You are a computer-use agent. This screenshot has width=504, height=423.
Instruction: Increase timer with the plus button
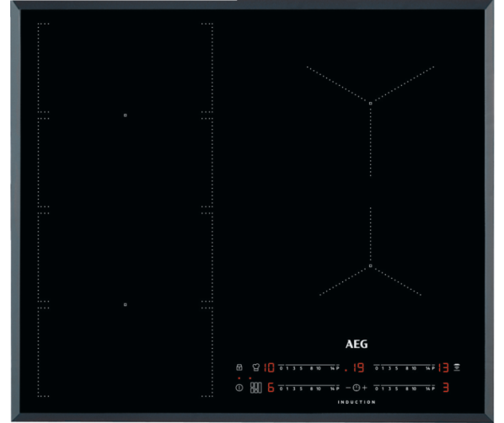point(364,388)
